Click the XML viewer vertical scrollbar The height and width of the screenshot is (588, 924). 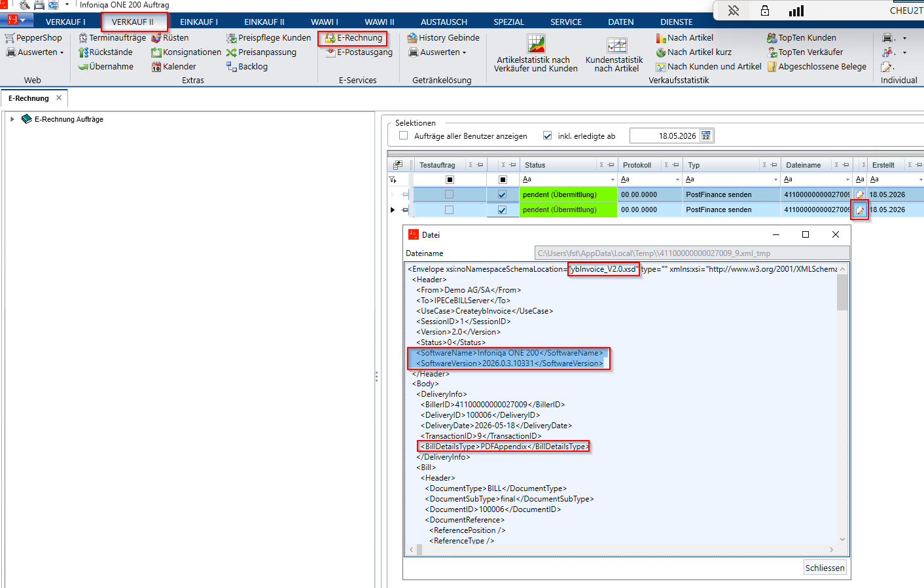842,404
